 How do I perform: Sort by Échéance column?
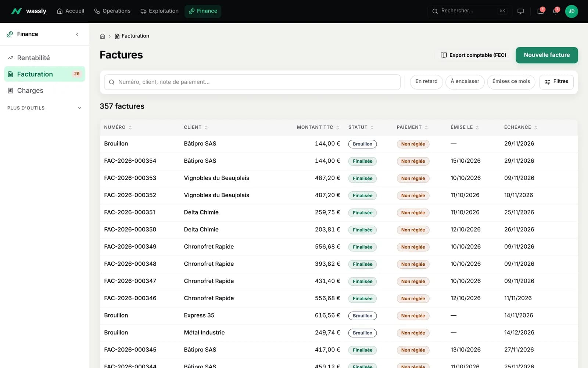click(521, 127)
